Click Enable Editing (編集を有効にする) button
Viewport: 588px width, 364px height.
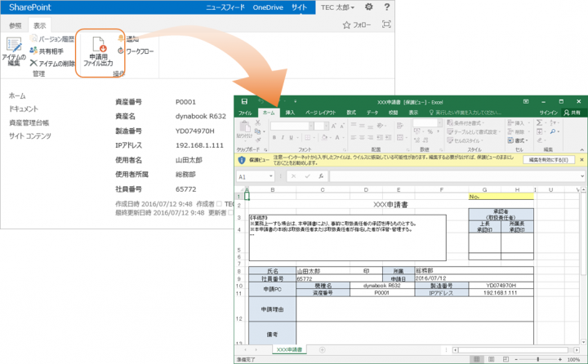coord(548,160)
